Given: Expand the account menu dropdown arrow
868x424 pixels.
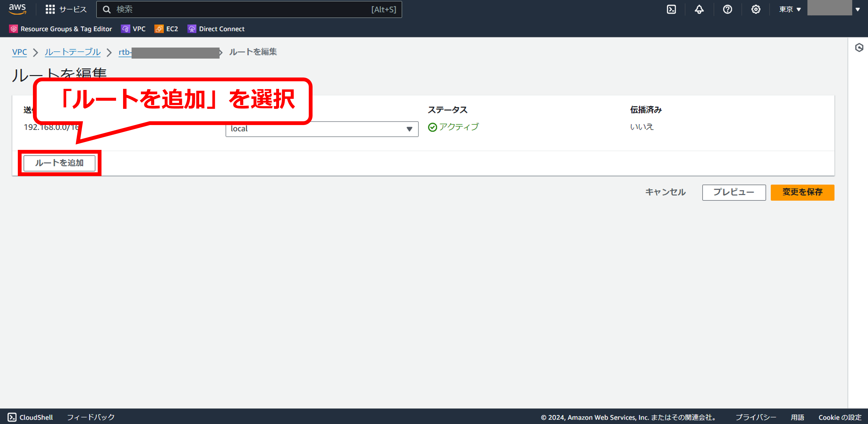Looking at the screenshot, I should (857, 9).
